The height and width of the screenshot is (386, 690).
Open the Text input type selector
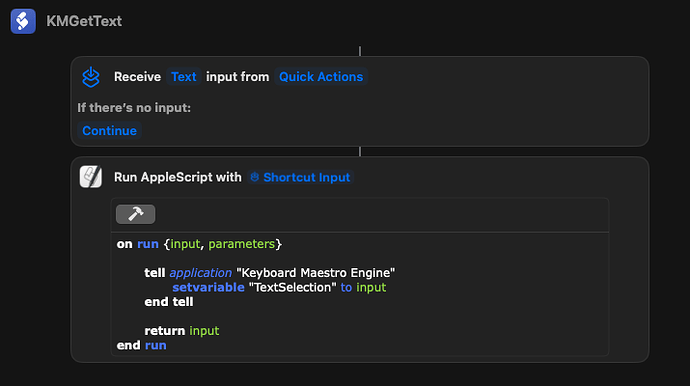pyautogui.click(x=184, y=77)
